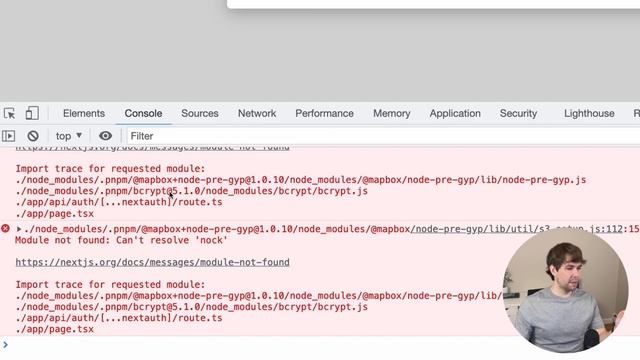Open the Network tab

(257, 113)
